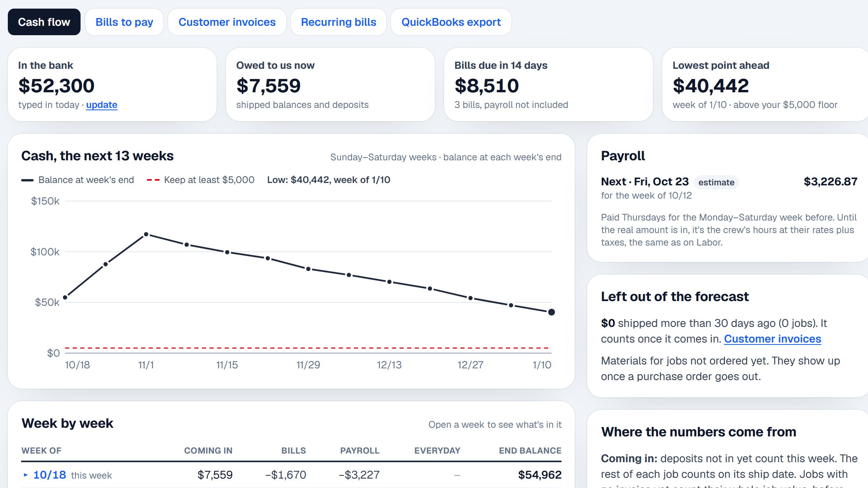Click the final 1/10 data point on chart
The height and width of the screenshot is (488, 868).
(551, 312)
